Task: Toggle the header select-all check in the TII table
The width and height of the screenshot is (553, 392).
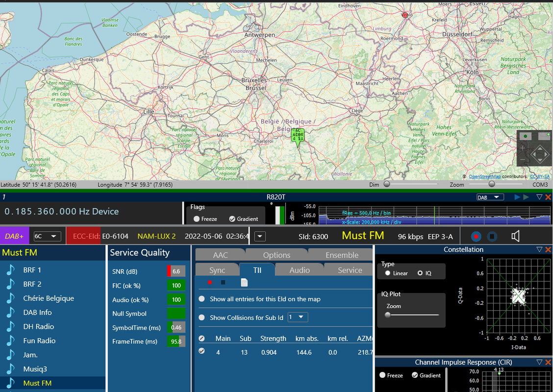Action: pos(201,339)
